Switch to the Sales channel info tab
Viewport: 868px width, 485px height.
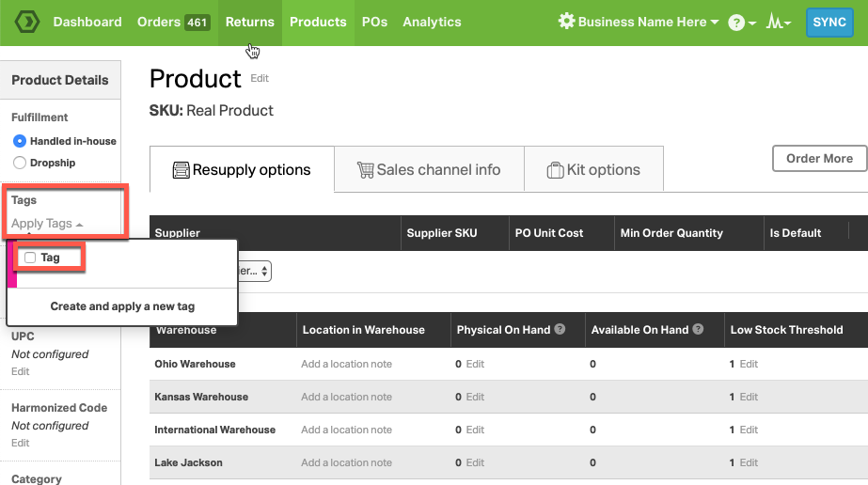[x=429, y=169]
